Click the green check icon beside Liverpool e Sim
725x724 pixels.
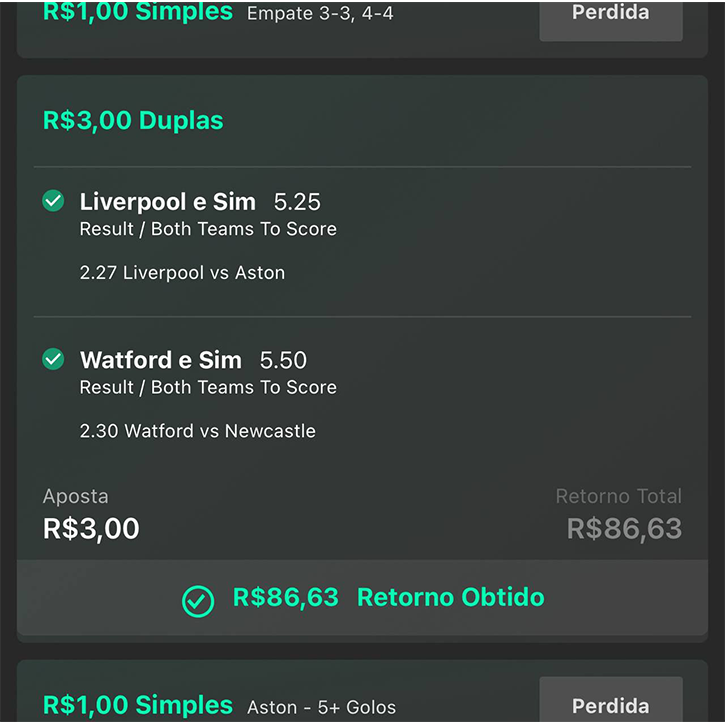click(x=54, y=201)
